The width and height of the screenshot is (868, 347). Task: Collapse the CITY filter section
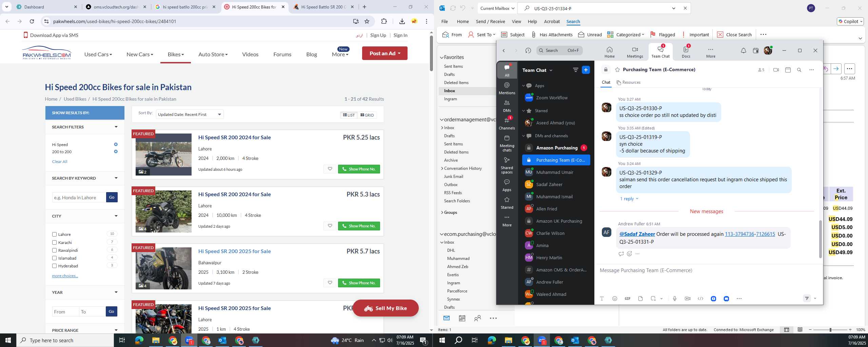116,216
